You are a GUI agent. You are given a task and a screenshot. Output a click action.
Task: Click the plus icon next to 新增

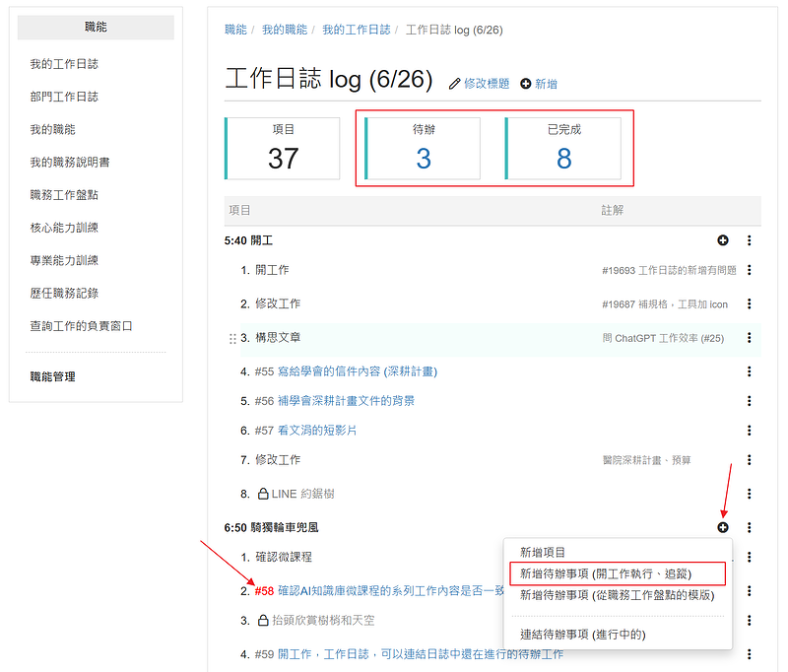pos(525,84)
